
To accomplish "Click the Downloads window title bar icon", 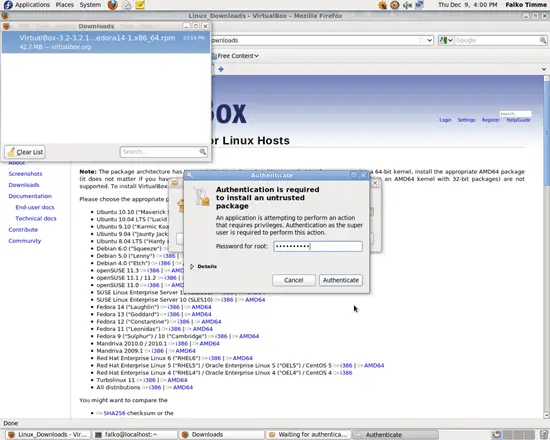I will click(x=6, y=26).
